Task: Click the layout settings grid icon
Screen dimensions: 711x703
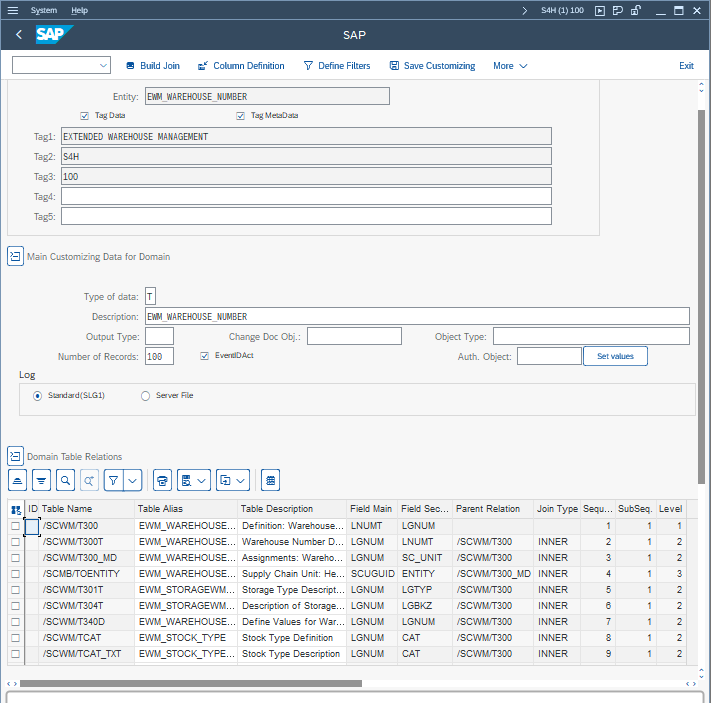Action: click(270, 480)
